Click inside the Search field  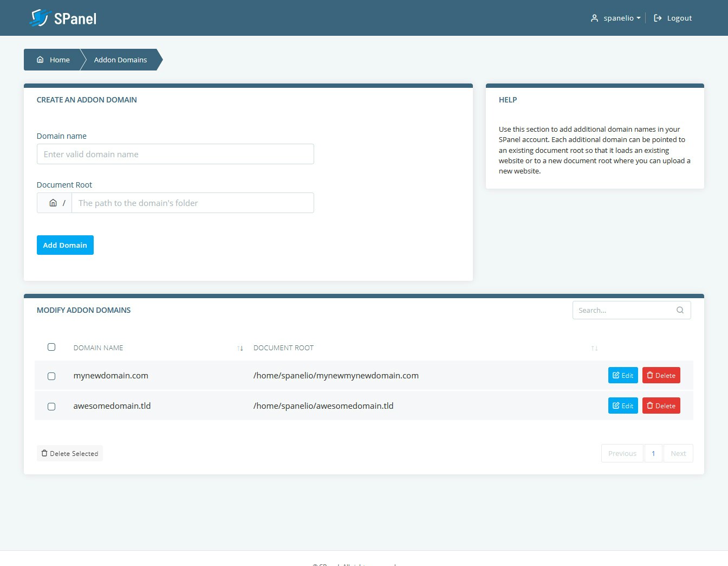point(623,310)
